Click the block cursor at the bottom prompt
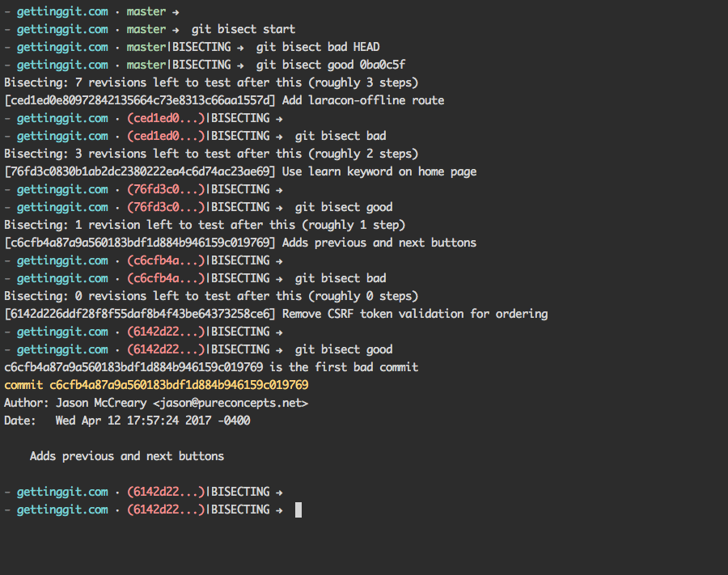Viewport: 728px width, 575px height. tap(298, 509)
